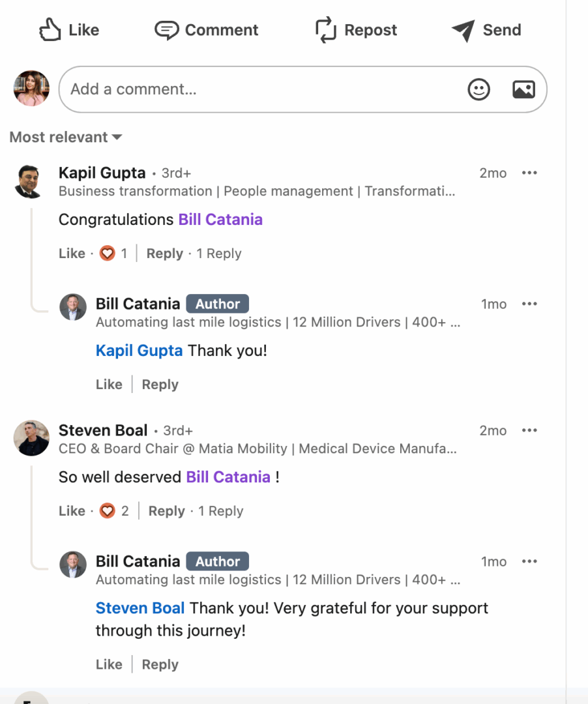The image size is (588, 704).
Task: Like Bill Catania's thank-you reply to Kapil
Action: pos(109,384)
